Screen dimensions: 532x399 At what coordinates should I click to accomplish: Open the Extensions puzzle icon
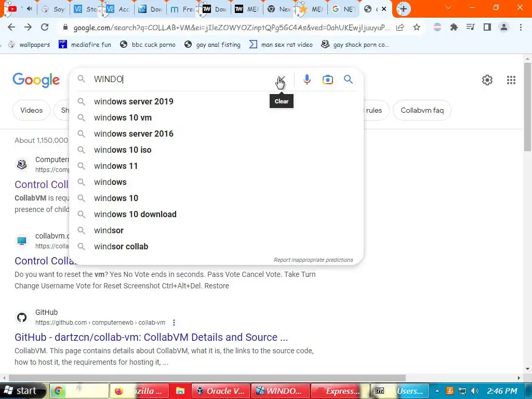click(x=454, y=27)
